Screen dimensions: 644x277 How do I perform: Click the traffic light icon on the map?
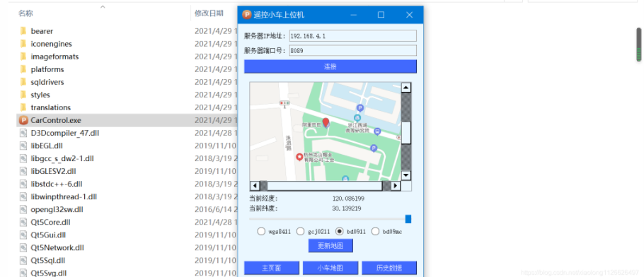tap(284, 105)
